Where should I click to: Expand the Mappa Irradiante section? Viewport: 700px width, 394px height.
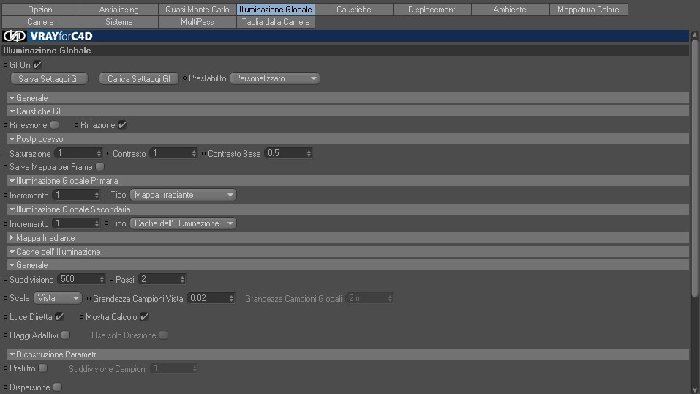[x=12, y=238]
